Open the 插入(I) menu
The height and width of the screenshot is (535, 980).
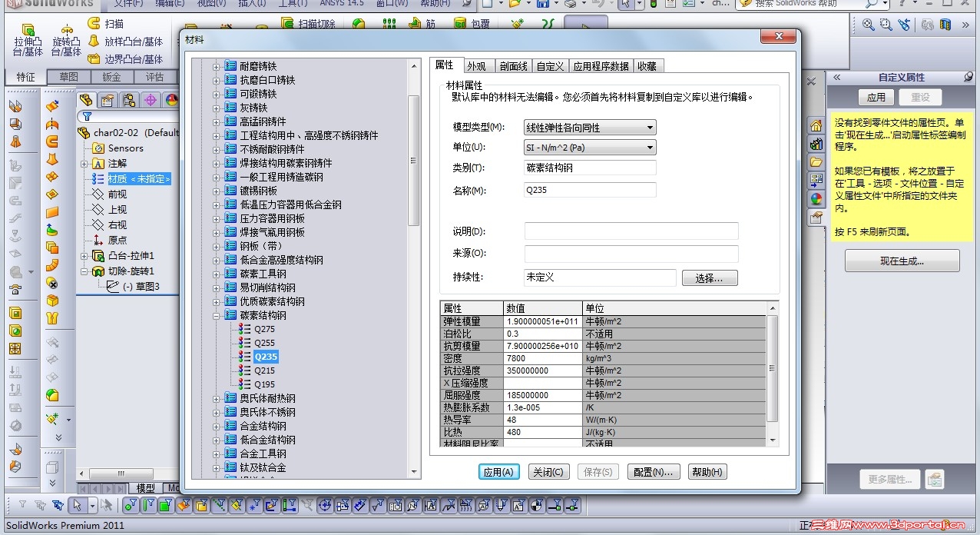pos(252,5)
